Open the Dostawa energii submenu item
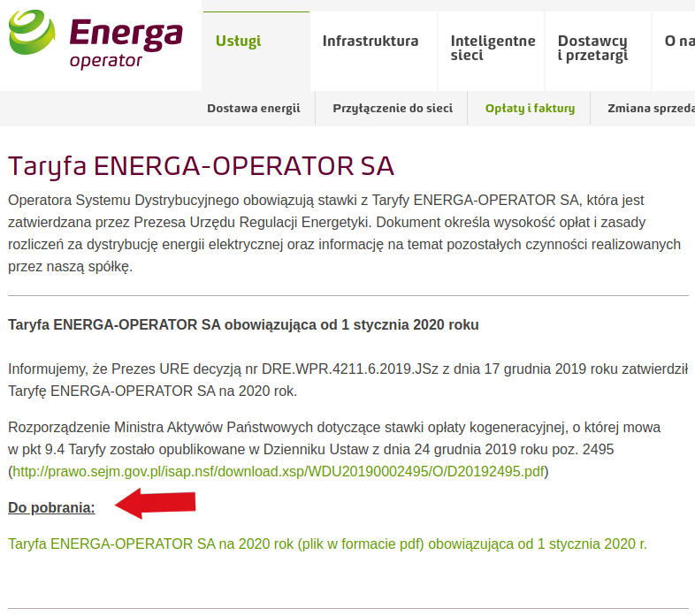695x616 pixels. (x=254, y=109)
